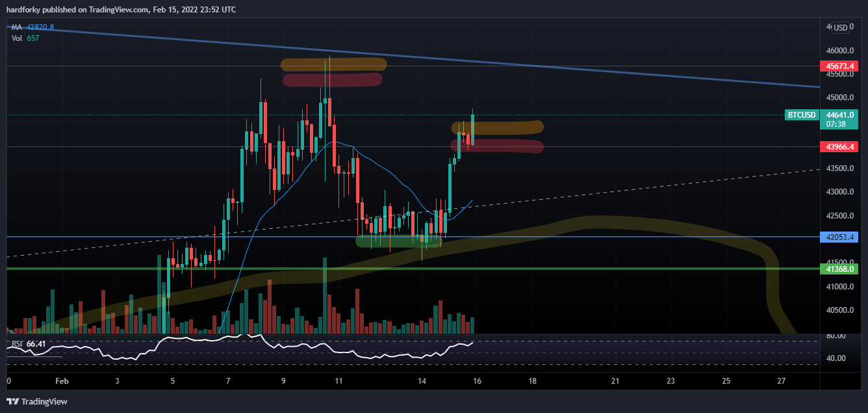Click the 45000.0 price axis value
The image size is (868, 413).
tap(839, 98)
